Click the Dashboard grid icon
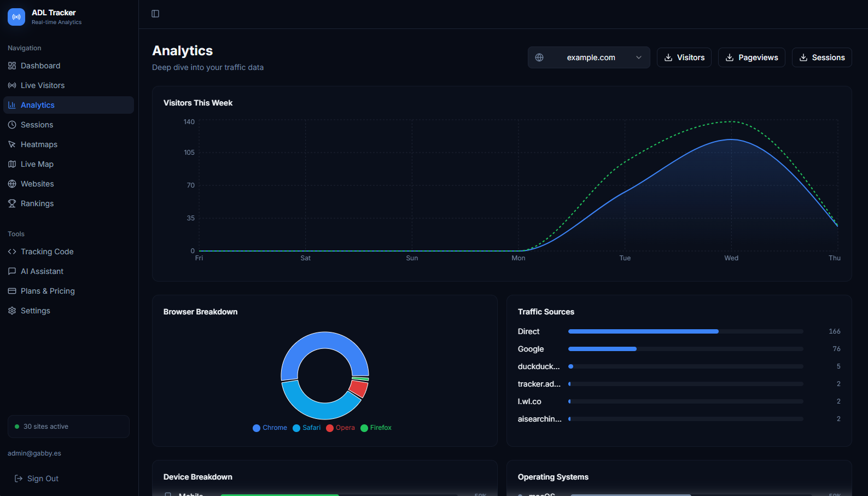Screen dimensions: 868x496 tap(12, 66)
